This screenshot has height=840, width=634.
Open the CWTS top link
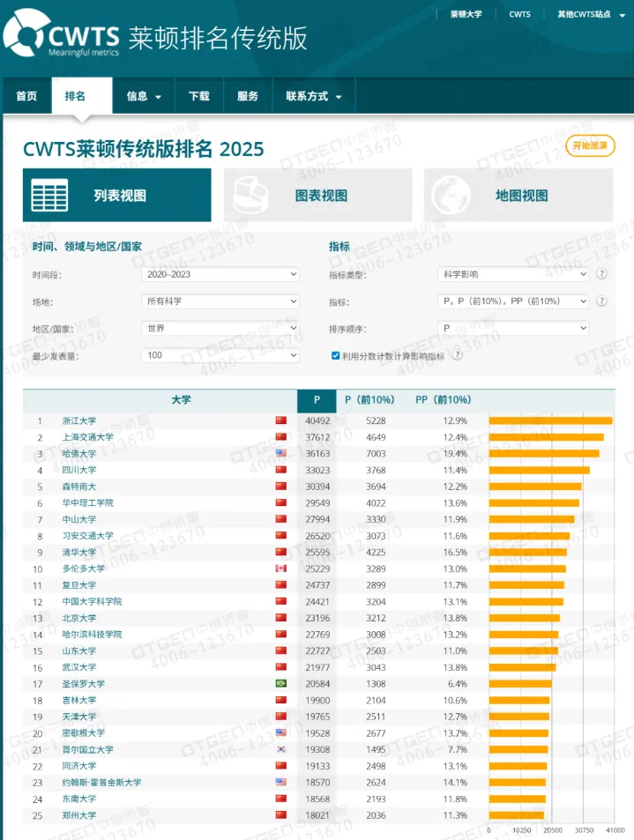pyautogui.click(x=520, y=14)
